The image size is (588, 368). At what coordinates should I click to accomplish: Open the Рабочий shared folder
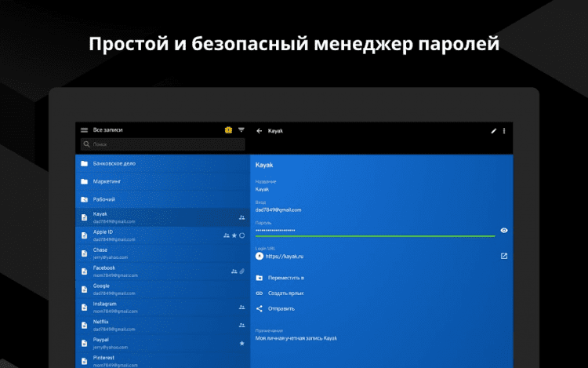coord(163,199)
